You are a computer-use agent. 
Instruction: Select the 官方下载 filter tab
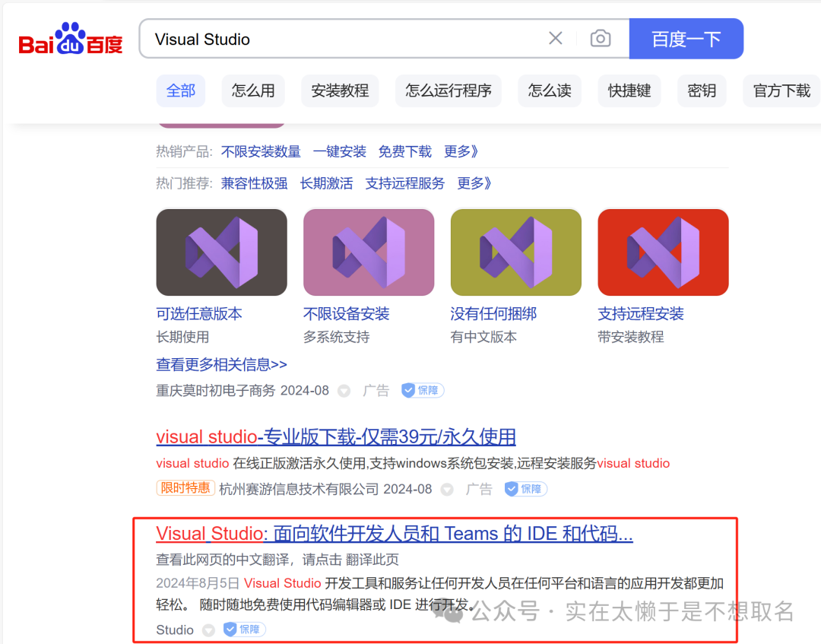tap(781, 90)
